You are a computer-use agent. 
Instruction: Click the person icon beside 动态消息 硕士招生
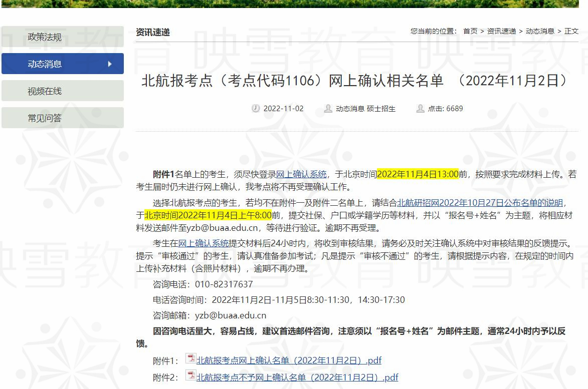[x=328, y=109]
